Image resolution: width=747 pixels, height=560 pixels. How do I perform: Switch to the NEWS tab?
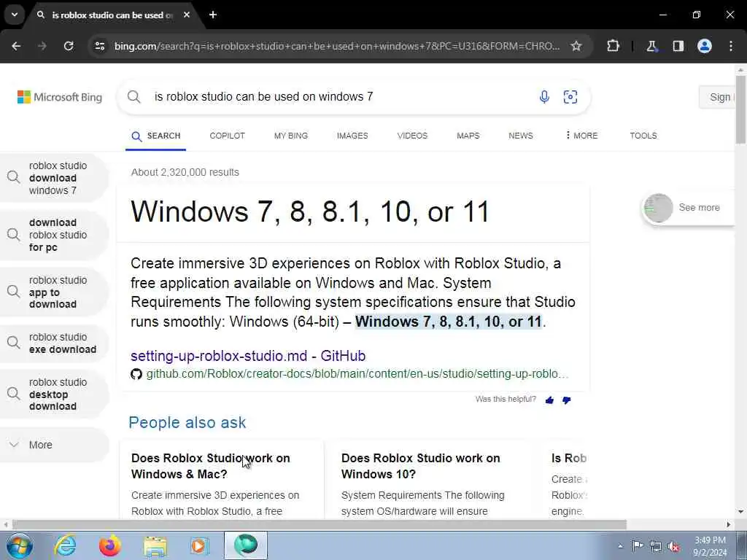coord(521,136)
